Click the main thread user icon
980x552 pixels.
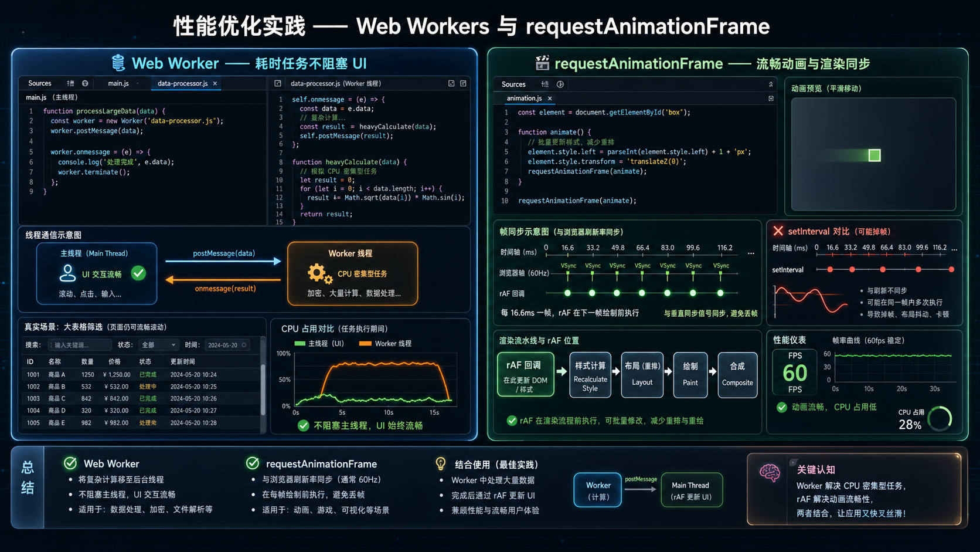(x=67, y=273)
